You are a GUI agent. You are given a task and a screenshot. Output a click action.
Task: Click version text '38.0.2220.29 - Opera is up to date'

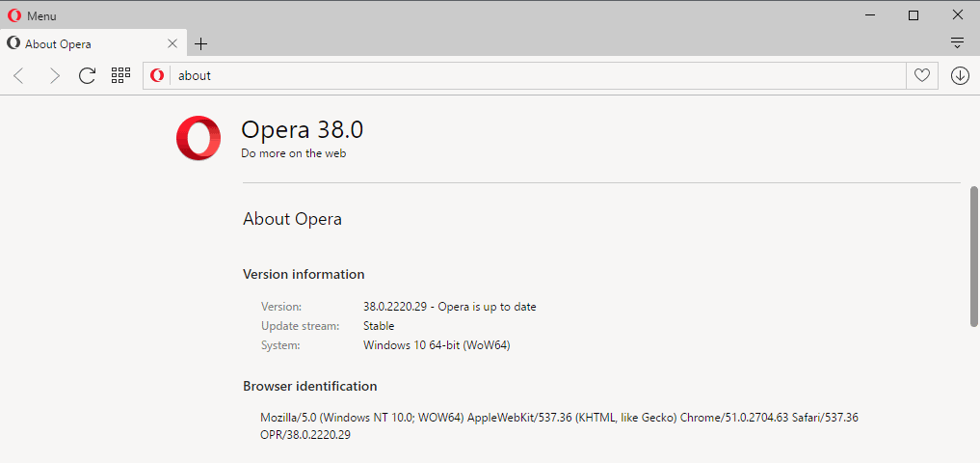click(449, 307)
